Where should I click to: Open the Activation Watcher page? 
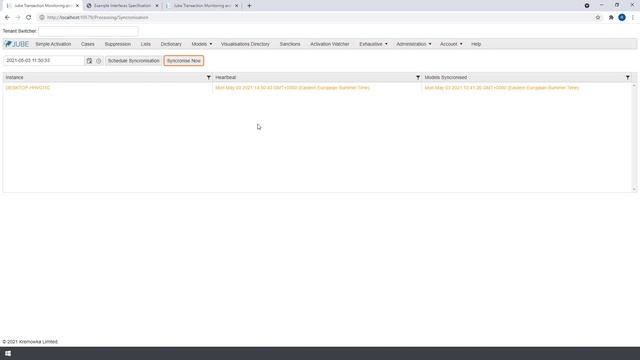330,44
